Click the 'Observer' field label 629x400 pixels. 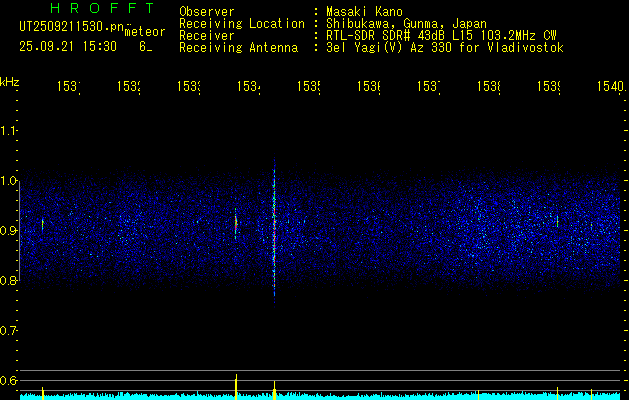click(207, 11)
